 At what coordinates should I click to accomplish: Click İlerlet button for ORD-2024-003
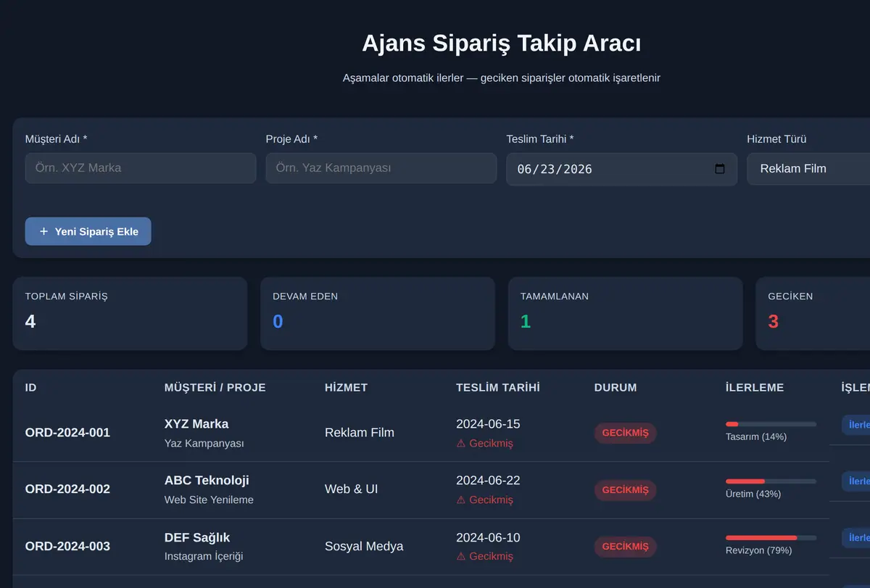(x=856, y=538)
